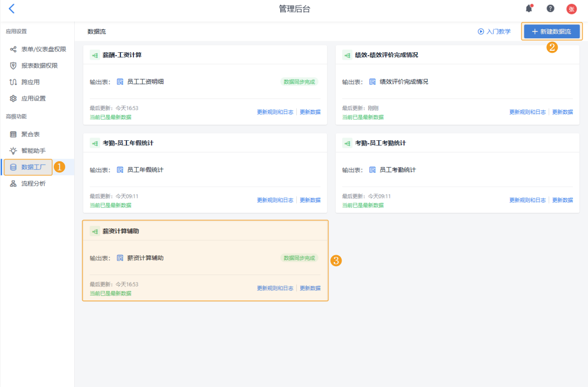Open output table 员工工资明细
Image resolution: width=588 pixels, height=387 pixels.
click(145, 82)
